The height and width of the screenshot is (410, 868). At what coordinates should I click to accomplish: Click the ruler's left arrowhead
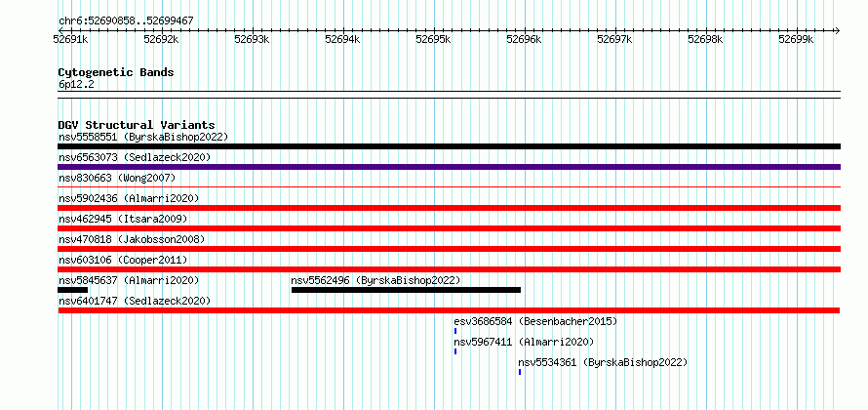pos(60,30)
